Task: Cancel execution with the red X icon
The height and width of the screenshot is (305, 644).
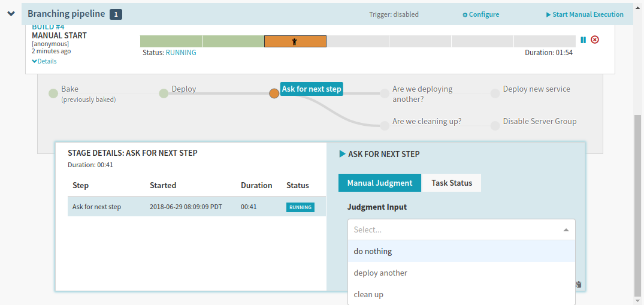Action: (x=595, y=40)
